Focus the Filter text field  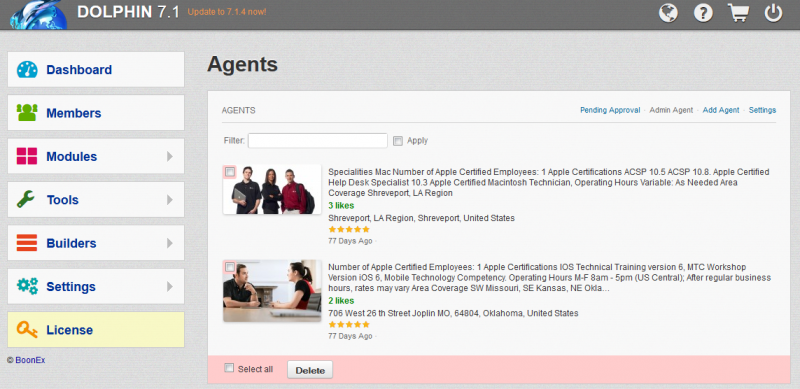coord(317,140)
